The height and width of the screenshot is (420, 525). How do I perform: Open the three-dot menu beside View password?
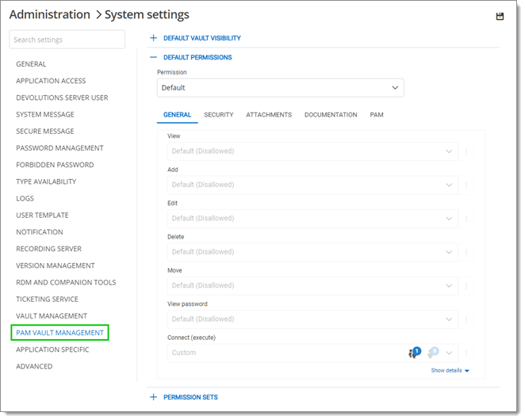[466, 319]
